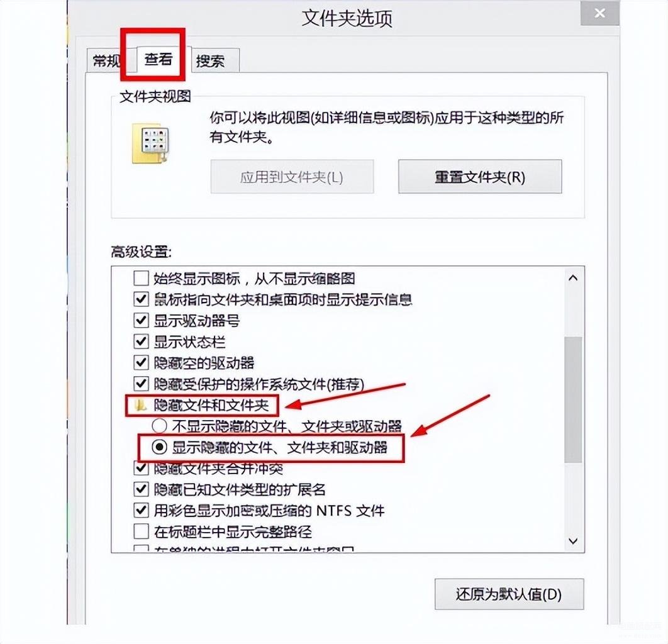The width and height of the screenshot is (668, 644).
Task: Click the scroll down arrow in advanced settings
Action: tap(573, 541)
